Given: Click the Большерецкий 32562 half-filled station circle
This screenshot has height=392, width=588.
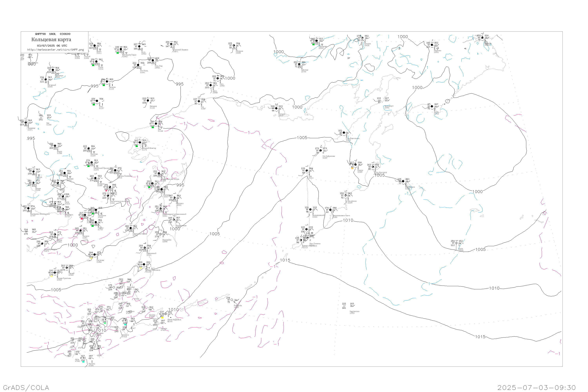Looking at the screenshot, I should pyautogui.click(x=310, y=210).
